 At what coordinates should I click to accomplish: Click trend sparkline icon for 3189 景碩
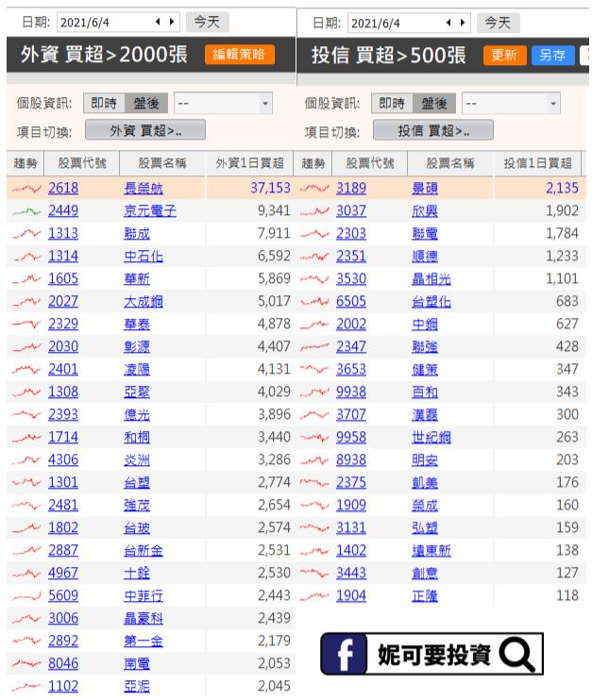[x=314, y=189]
